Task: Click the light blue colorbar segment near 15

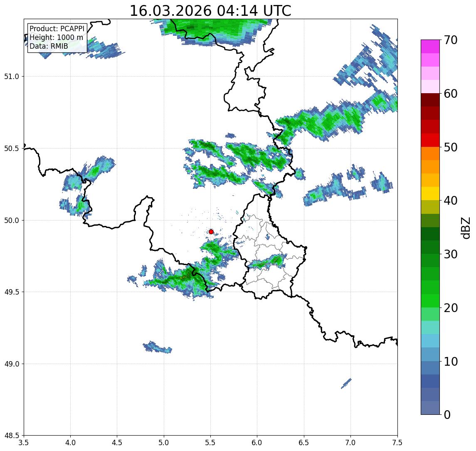Action: 430,341
